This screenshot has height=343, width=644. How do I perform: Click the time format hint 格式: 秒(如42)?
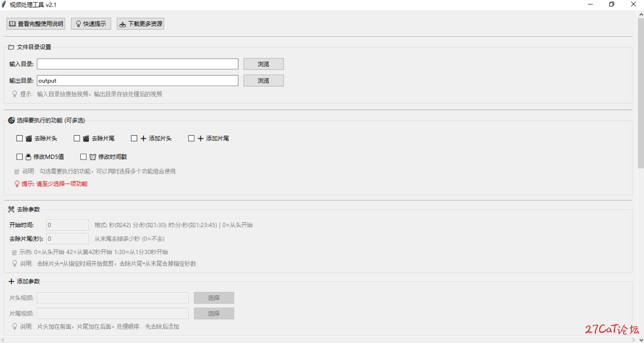point(173,225)
